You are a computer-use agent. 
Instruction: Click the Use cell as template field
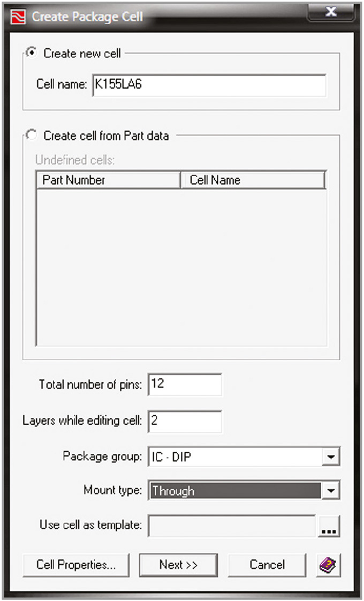(231, 526)
